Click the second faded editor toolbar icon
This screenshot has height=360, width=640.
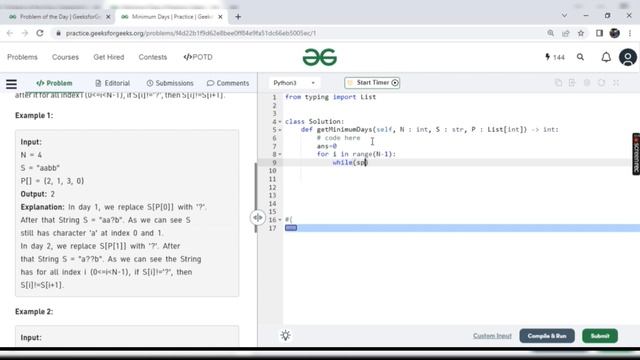[x=572, y=83]
